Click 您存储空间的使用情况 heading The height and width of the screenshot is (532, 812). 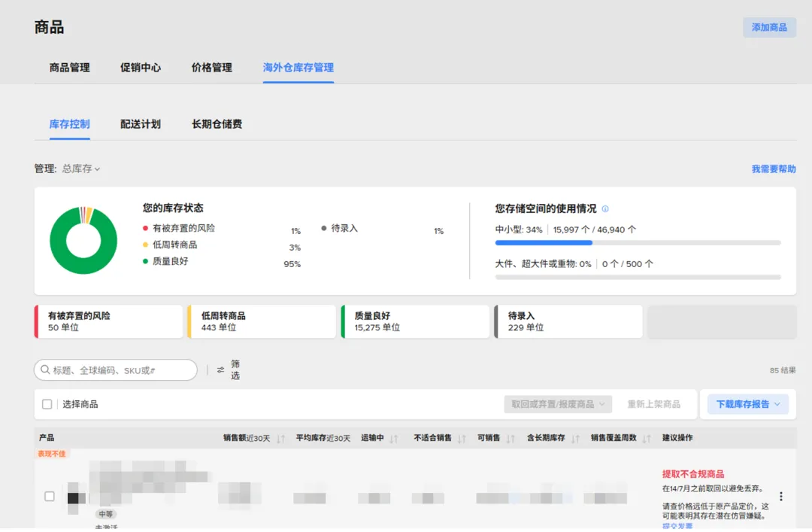pyautogui.click(x=546, y=208)
